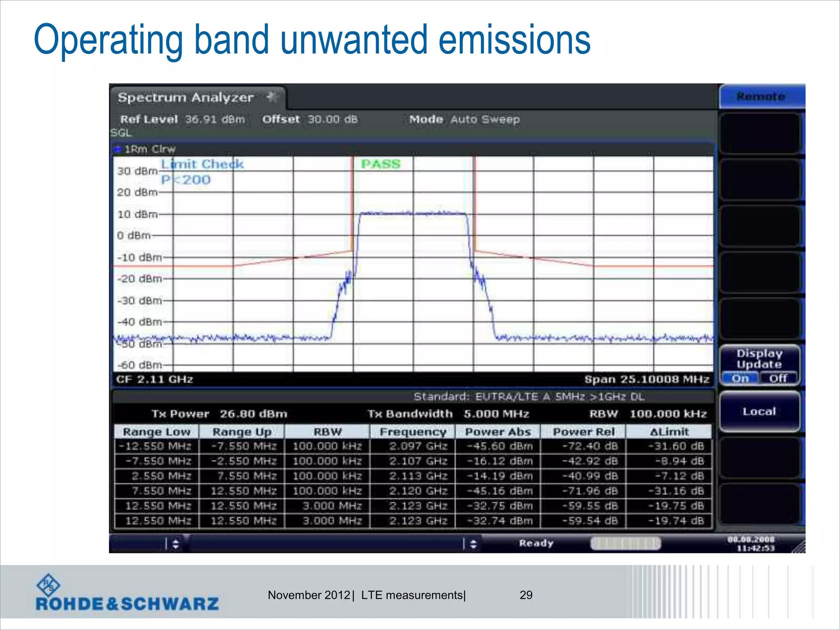Viewport: 840px width, 630px height.
Task: Click the left spinner arrows in status bar
Action: coord(176,544)
